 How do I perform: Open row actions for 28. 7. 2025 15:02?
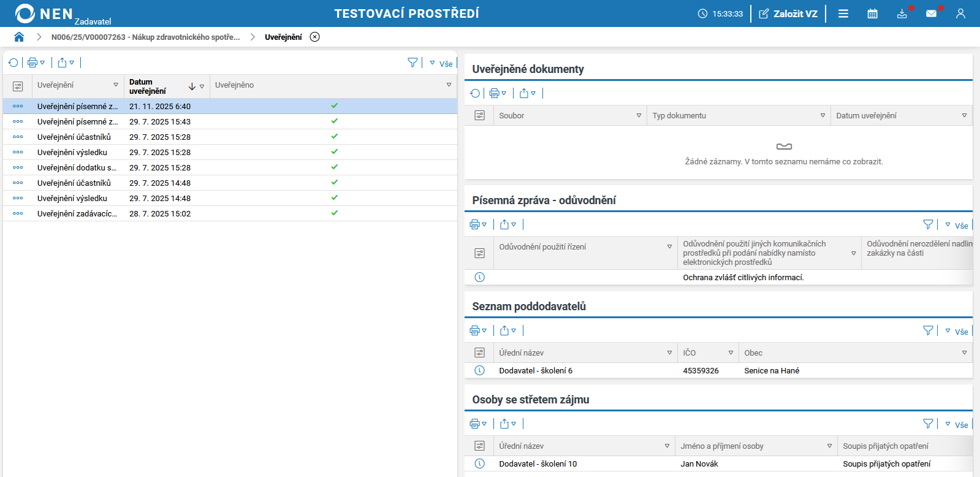[18, 213]
